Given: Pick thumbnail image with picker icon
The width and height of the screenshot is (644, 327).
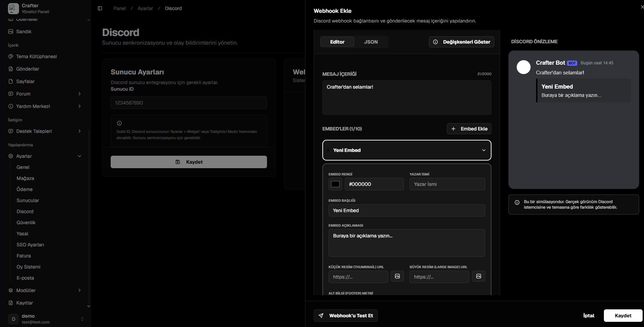Looking at the screenshot, I should [x=397, y=276].
